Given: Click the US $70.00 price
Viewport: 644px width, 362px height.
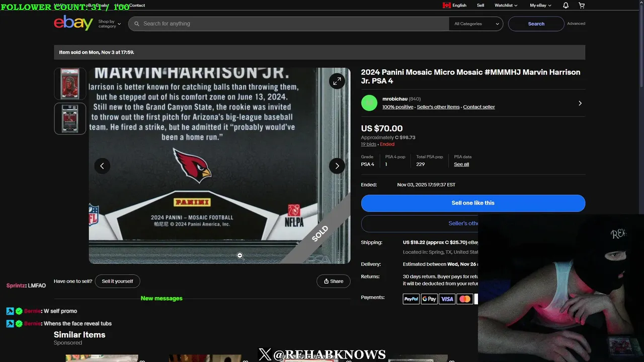Looking at the screenshot, I should coord(382,128).
